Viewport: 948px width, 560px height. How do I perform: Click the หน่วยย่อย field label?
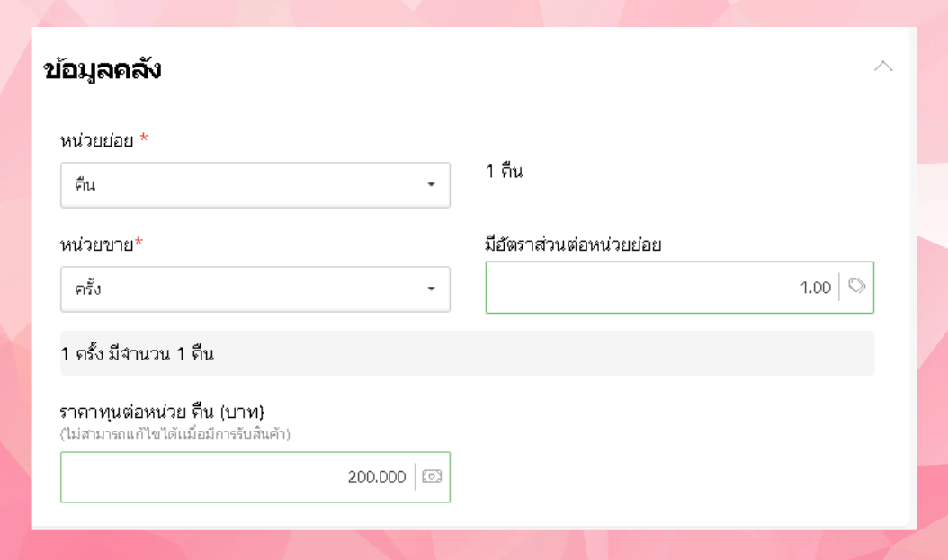[x=97, y=140]
